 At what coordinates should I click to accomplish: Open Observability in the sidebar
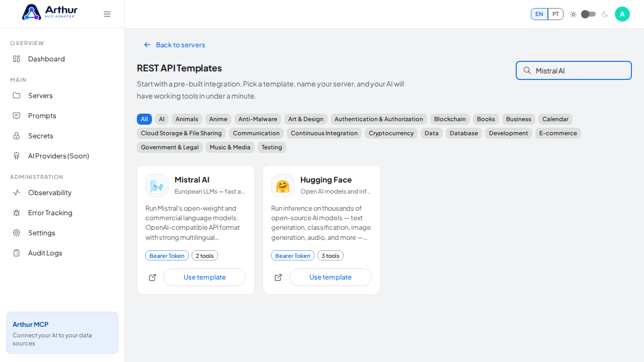click(62, 193)
